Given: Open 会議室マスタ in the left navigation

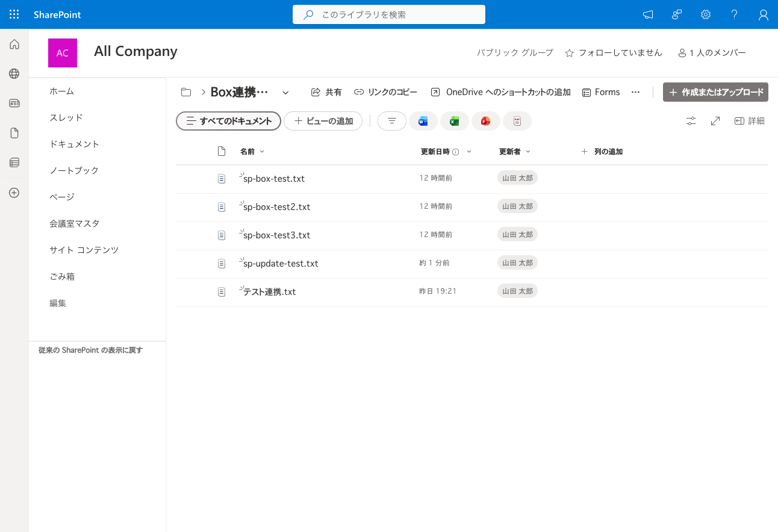Looking at the screenshot, I should click(x=75, y=223).
